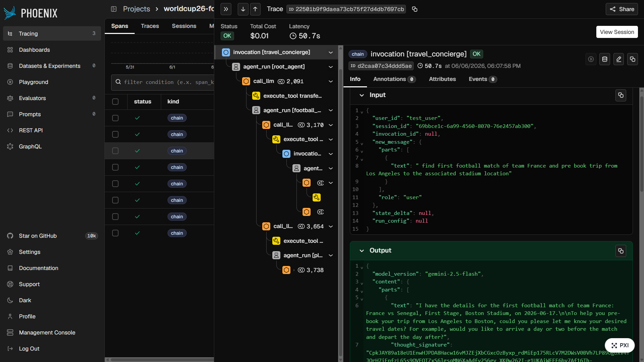Image resolution: width=644 pixels, height=362 pixels.
Task: Open the Sessions tab
Action: tap(184, 26)
